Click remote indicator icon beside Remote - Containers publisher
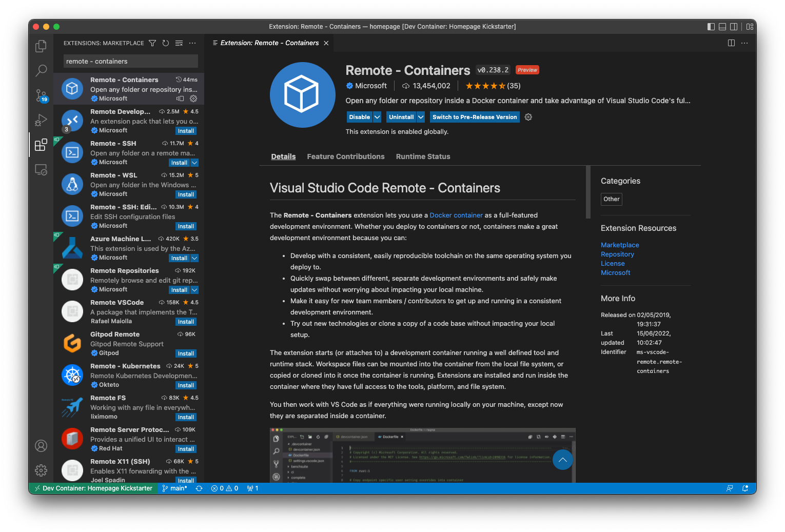Image resolution: width=785 pixels, height=532 pixels. coord(180,98)
